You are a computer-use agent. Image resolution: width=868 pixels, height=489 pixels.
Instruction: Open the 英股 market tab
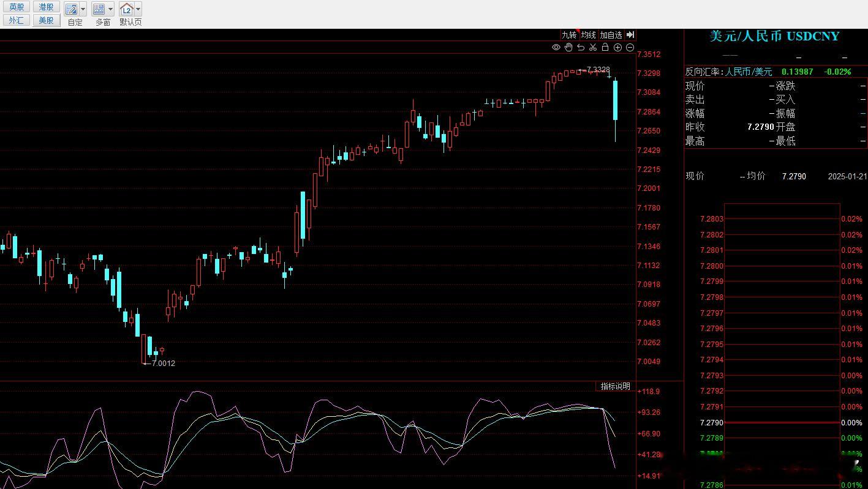17,7
